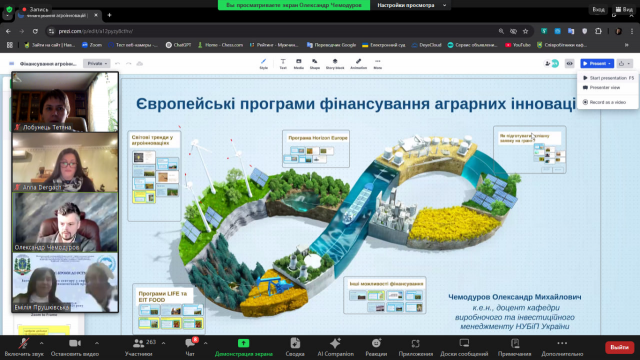Open the Prezi Shape tool
This screenshot has height=360, width=640.
(x=315, y=64)
